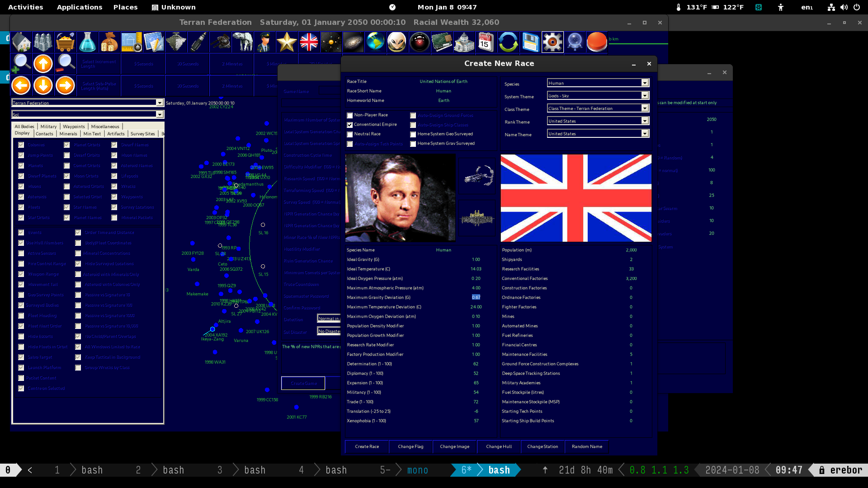
Task: Click the Change Flag button
Action: (x=411, y=446)
